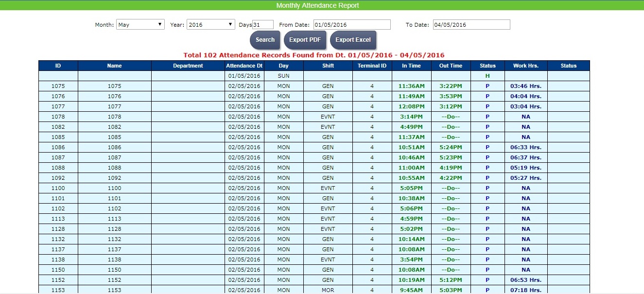Focus the From Date text field

point(351,25)
